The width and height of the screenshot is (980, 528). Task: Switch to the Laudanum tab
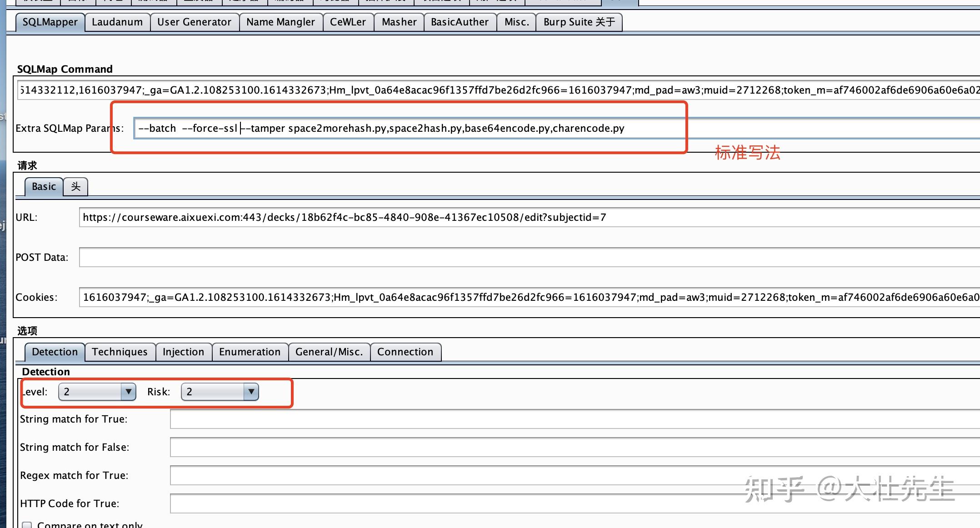117,21
